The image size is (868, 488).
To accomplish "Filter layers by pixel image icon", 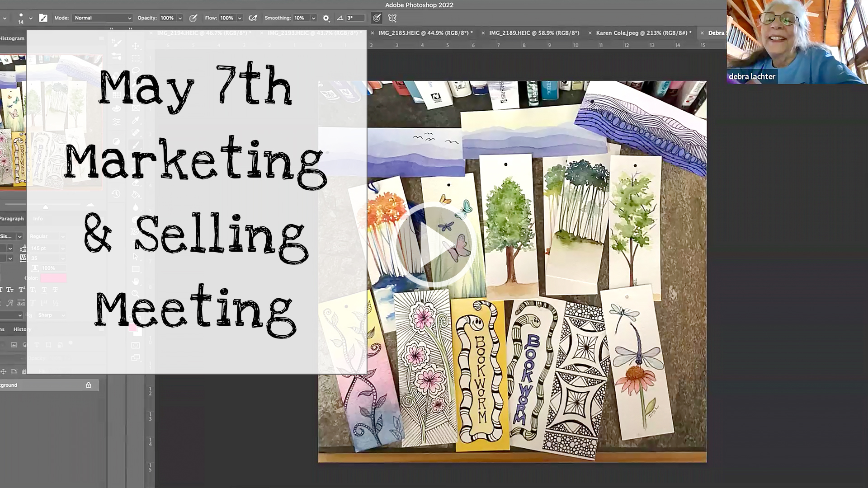I will coord(14,345).
